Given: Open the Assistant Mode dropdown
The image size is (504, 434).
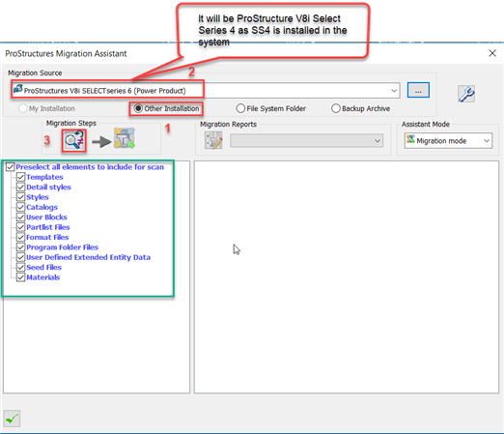Looking at the screenshot, I should [448, 141].
